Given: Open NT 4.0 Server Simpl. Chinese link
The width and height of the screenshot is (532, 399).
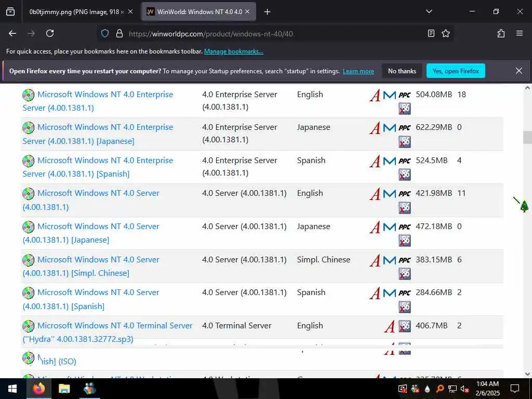Looking at the screenshot, I should (x=91, y=266).
